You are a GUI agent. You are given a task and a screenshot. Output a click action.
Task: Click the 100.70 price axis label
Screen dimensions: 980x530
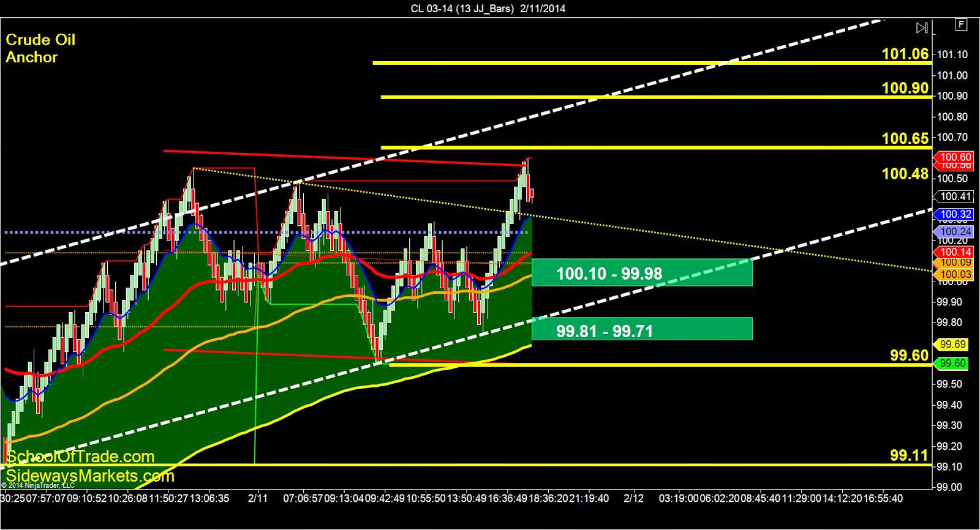tap(952, 137)
